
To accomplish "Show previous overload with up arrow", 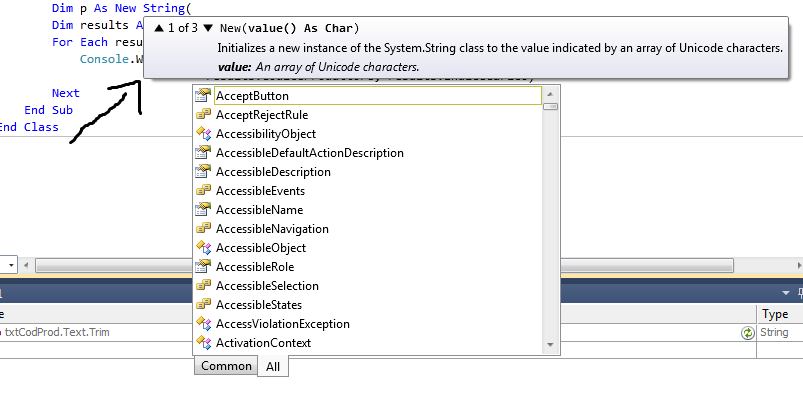I will (x=159, y=28).
